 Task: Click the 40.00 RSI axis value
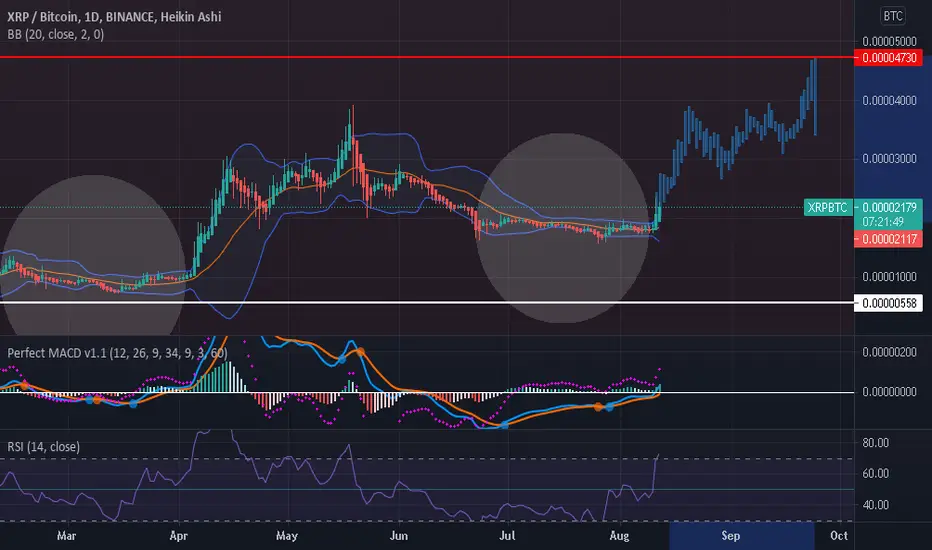click(876, 505)
